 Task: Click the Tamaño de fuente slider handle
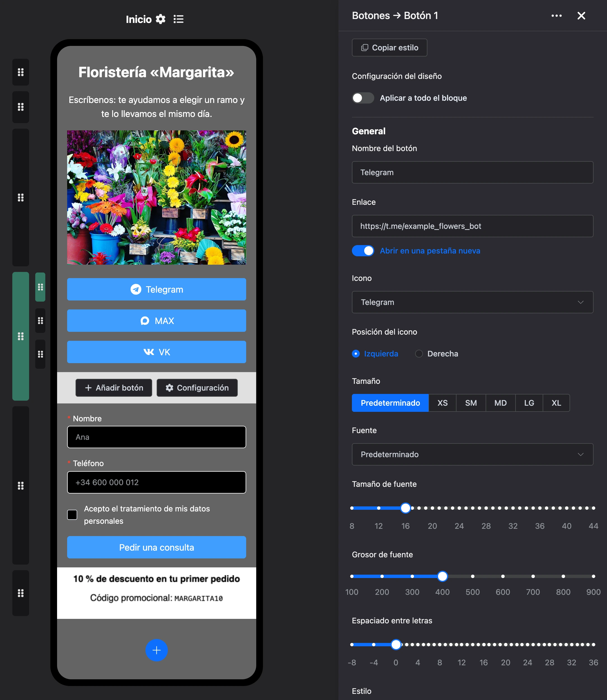(405, 508)
